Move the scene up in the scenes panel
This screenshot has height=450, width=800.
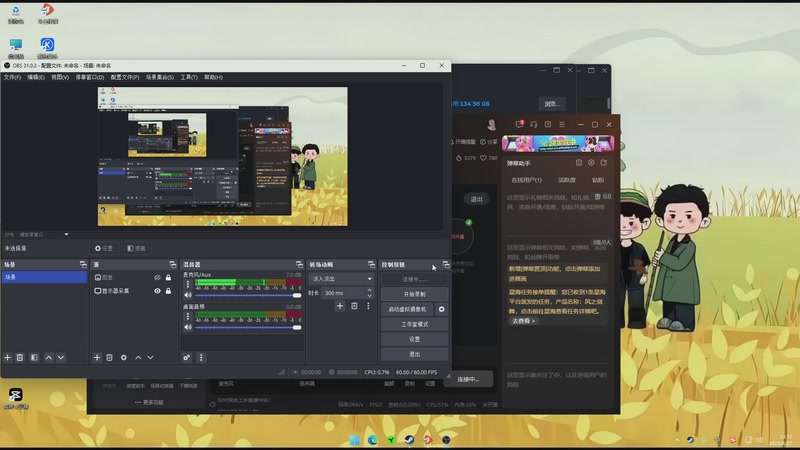[x=48, y=358]
